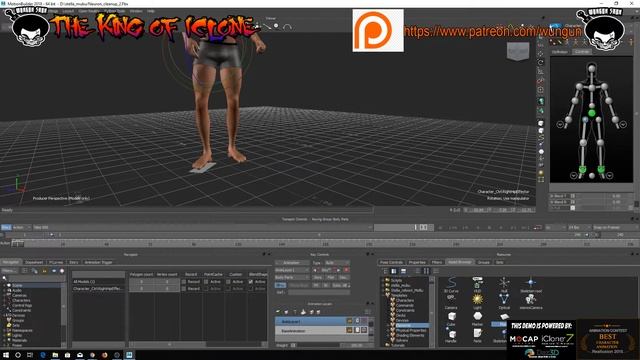Screen dimensions: 640x360
Task: Select the head effector on character figure
Action: click(591, 68)
